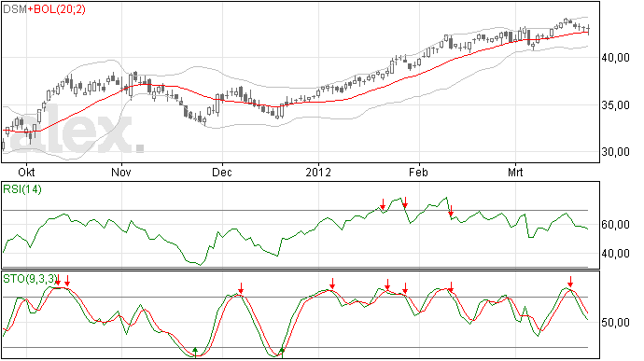The width and height of the screenshot is (644, 361).
Task: Click the 30,00 price axis value
Action: click(x=616, y=152)
